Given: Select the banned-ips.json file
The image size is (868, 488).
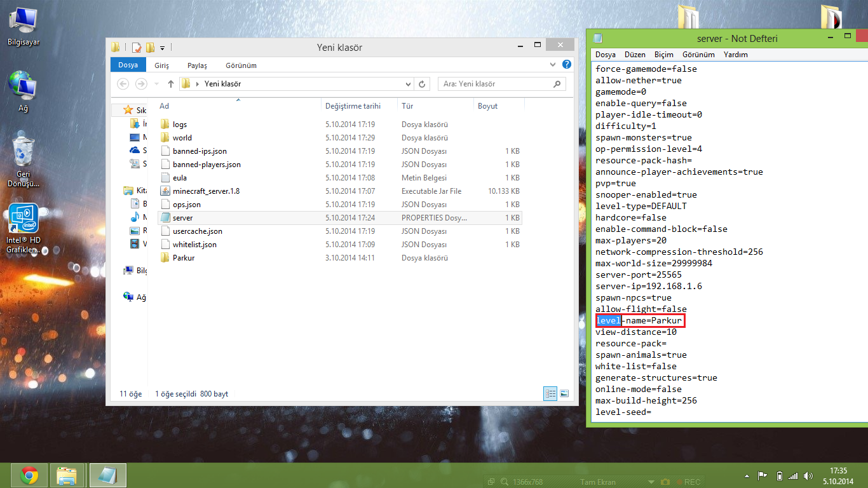Looking at the screenshot, I should [339, 151].
